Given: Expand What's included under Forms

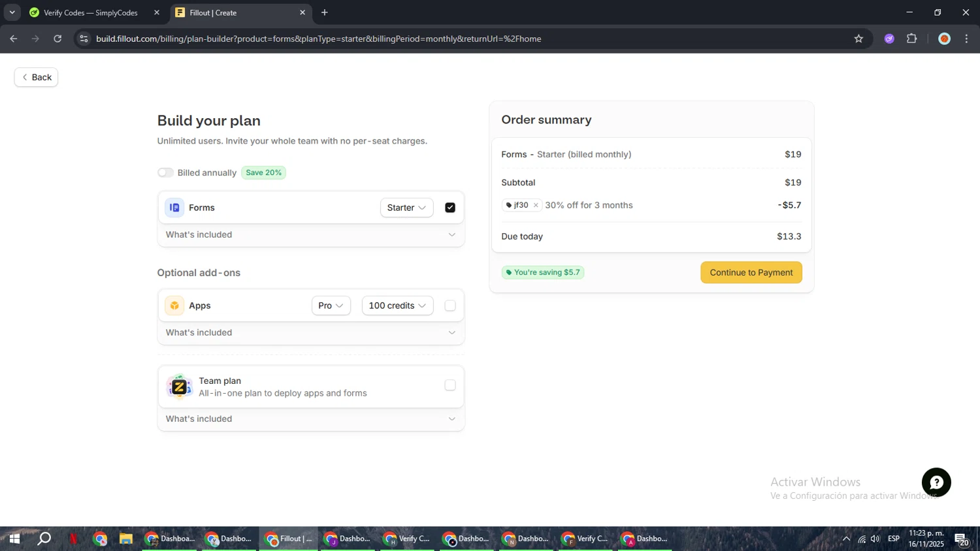Looking at the screenshot, I should pyautogui.click(x=311, y=235).
